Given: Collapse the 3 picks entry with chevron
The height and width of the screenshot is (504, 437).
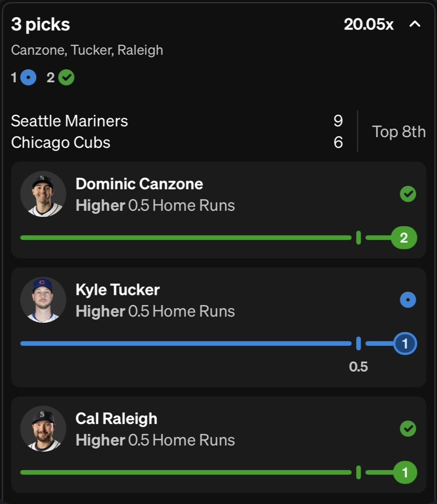Looking at the screenshot, I should pos(415,24).
